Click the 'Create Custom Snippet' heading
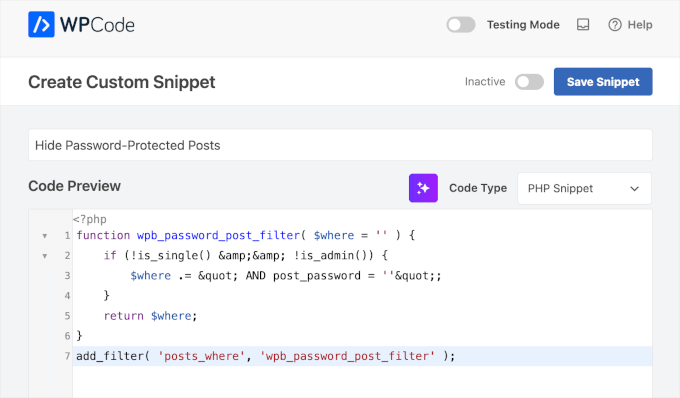 [122, 82]
